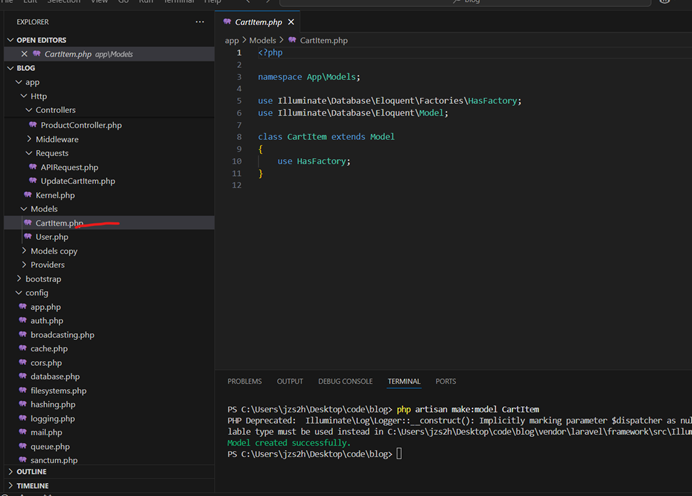
Task: Click the Models breadcrumb link
Action: [x=262, y=40]
